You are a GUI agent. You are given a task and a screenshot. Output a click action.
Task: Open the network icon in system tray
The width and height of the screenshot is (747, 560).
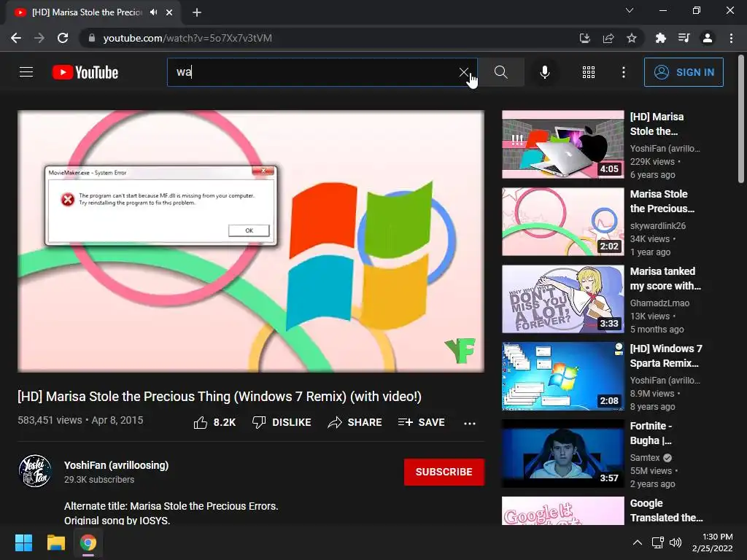coord(658,542)
